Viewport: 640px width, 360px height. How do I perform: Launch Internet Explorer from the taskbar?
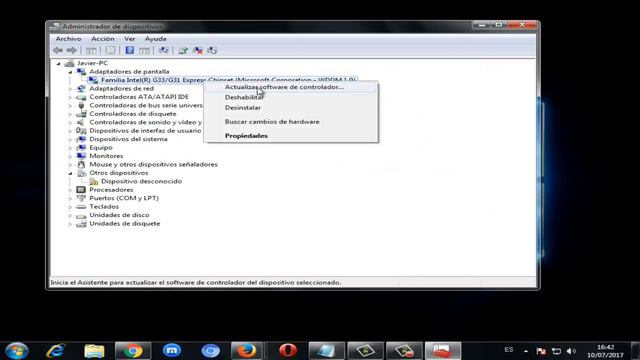point(56,351)
